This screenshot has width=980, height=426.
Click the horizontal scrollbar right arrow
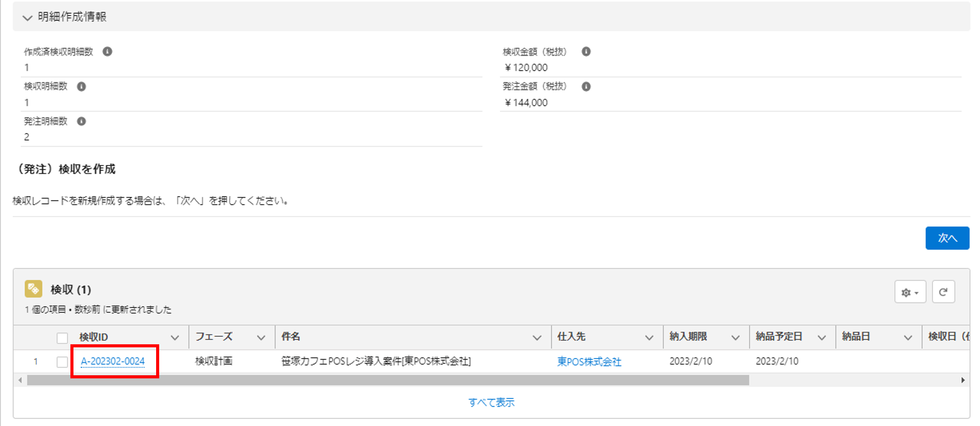pyautogui.click(x=963, y=380)
